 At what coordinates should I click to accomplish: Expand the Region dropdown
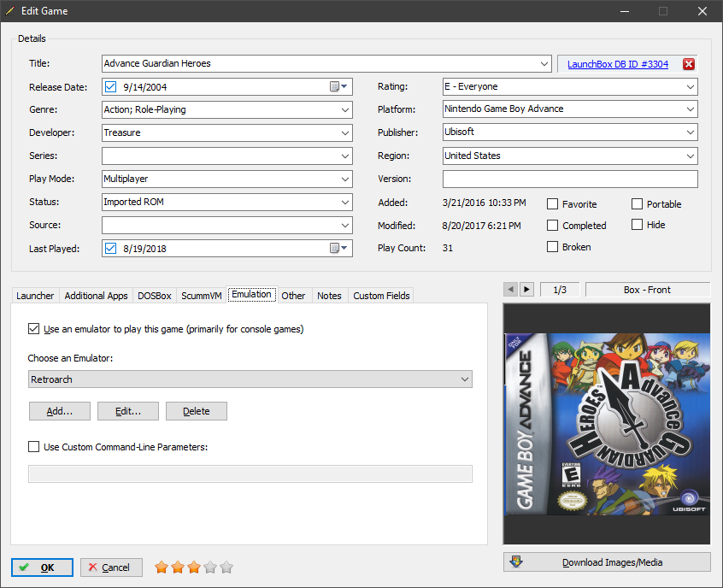point(691,156)
